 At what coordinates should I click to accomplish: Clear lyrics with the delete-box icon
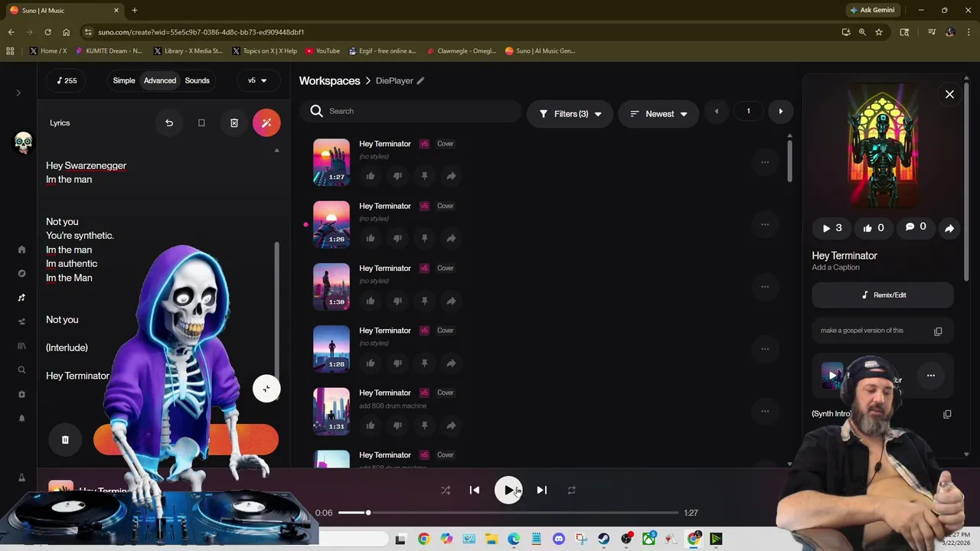[234, 122]
